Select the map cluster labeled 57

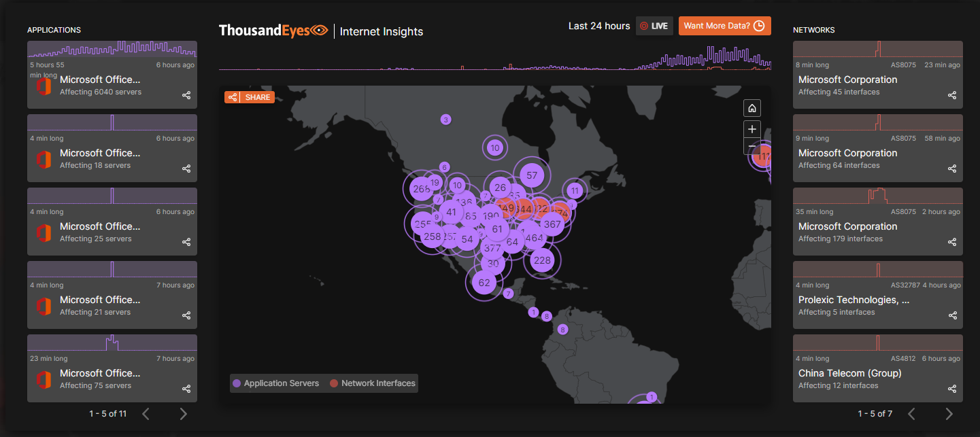(x=532, y=175)
